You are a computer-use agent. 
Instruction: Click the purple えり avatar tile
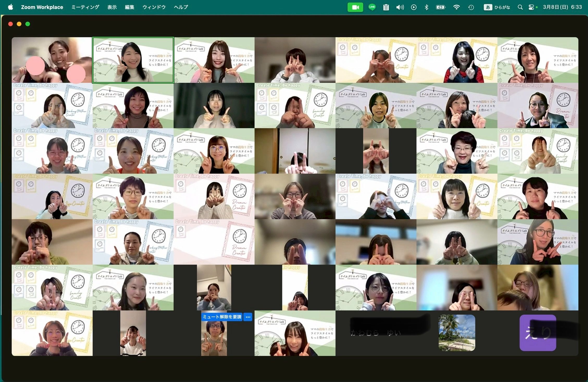coord(538,333)
